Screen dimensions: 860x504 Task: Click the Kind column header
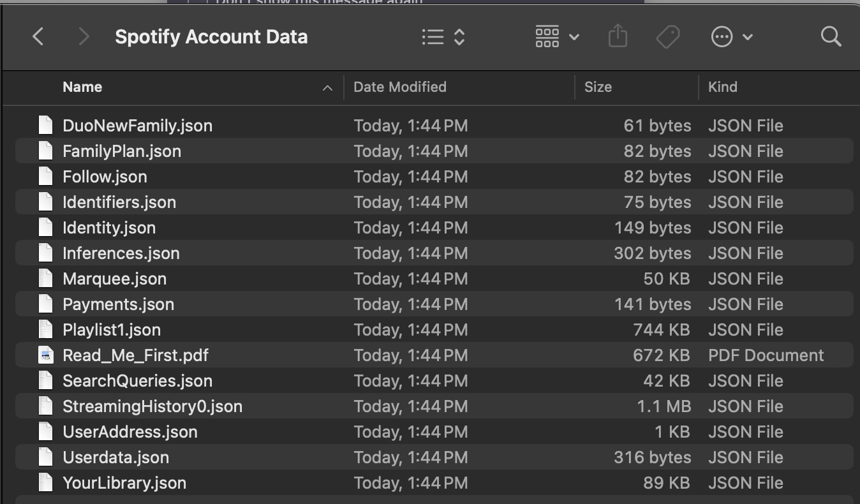click(x=723, y=87)
